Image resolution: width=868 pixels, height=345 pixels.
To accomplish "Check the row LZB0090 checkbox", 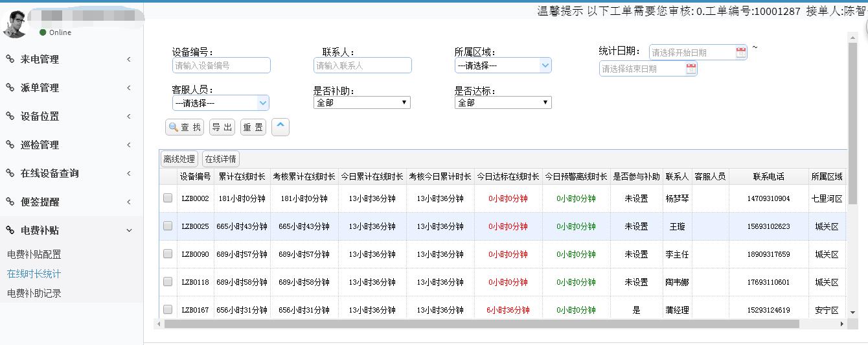I will click(x=168, y=254).
